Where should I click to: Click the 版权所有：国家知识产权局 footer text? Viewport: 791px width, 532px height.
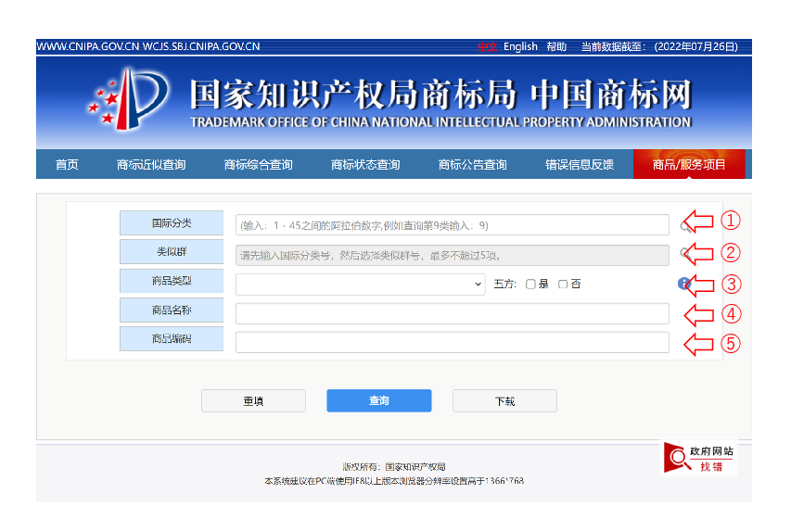pos(394,467)
